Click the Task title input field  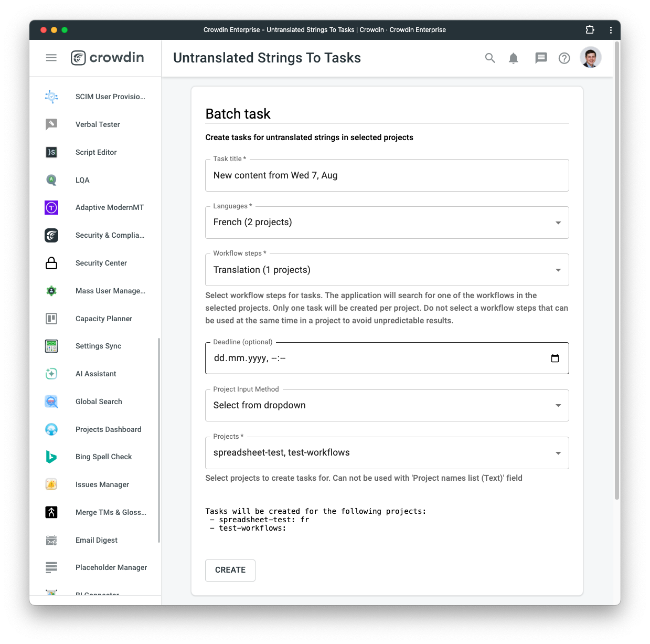tap(387, 175)
